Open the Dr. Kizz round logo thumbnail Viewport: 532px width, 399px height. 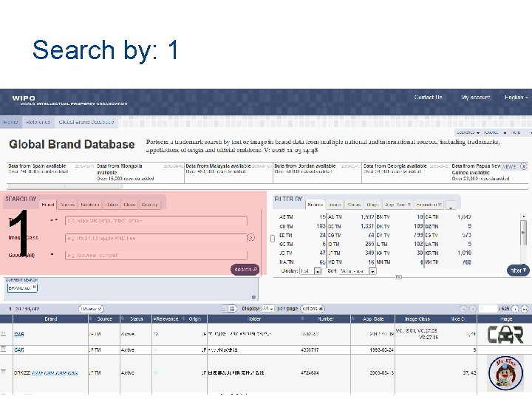pyautogui.click(x=505, y=373)
